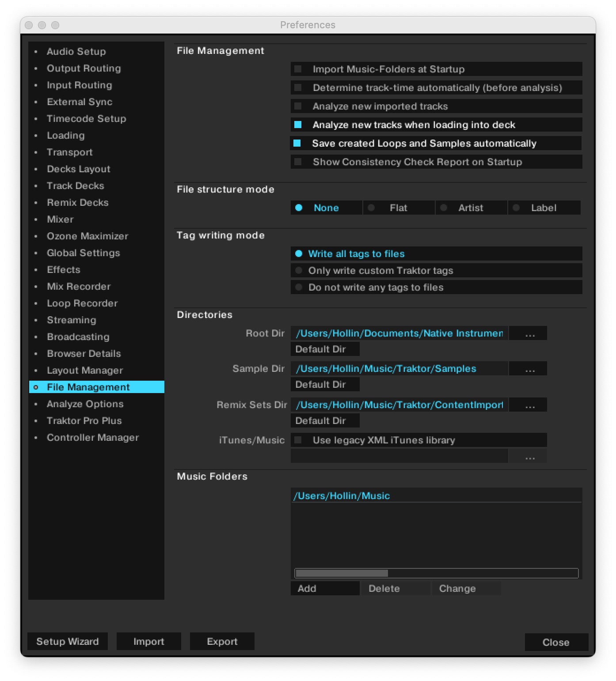The height and width of the screenshot is (681, 616).
Task: Open the Audio Setup preferences page
Action: (76, 52)
